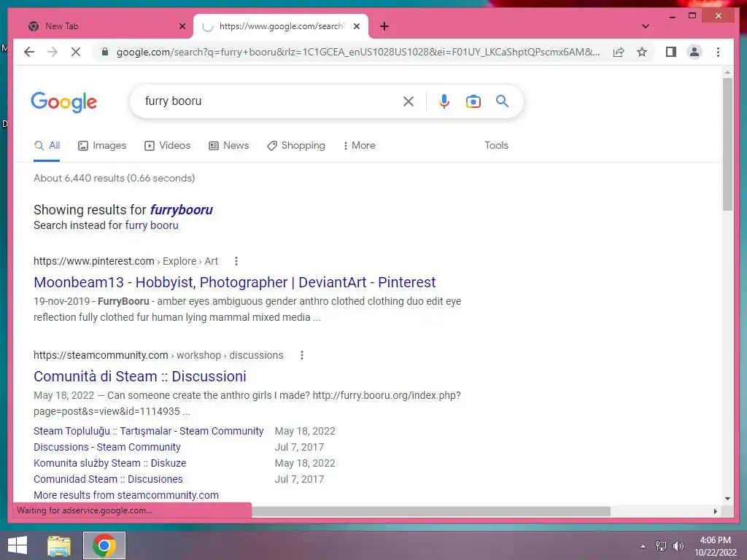Viewport: 747px width, 560px height.
Task: Open Komunita služby Steam Diskuze sublink
Action: pyautogui.click(x=109, y=463)
